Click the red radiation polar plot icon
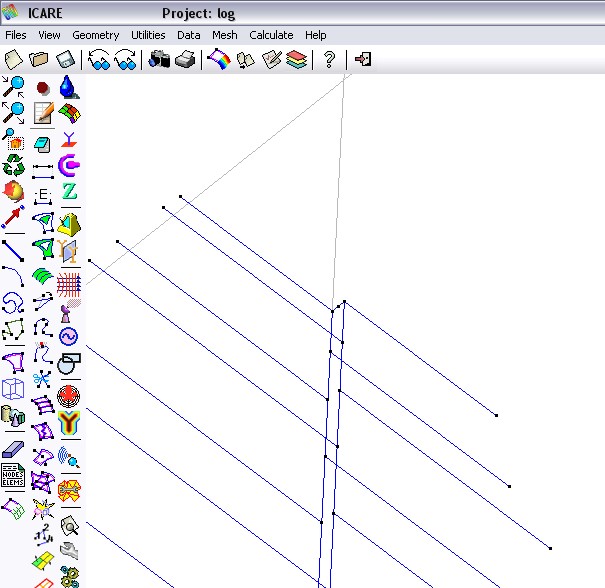Viewport: 605px width, 588px height. [69, 396]
